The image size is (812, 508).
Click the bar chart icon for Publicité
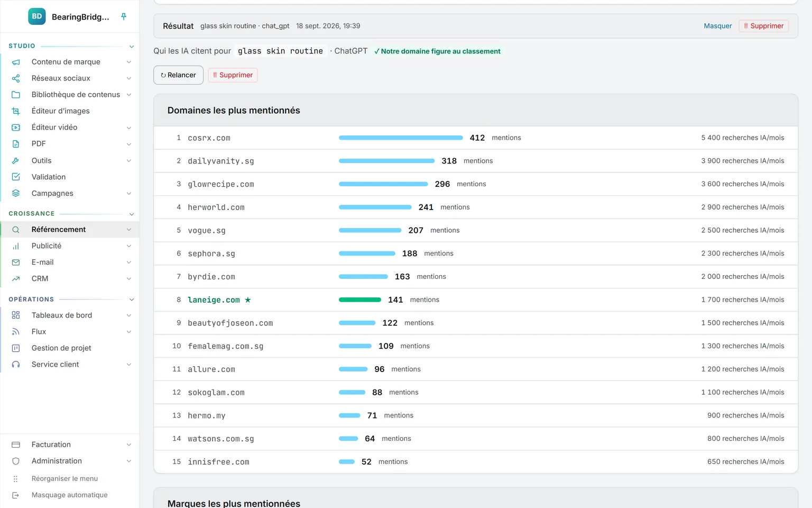pyautogui.click(x=16, y=246)
